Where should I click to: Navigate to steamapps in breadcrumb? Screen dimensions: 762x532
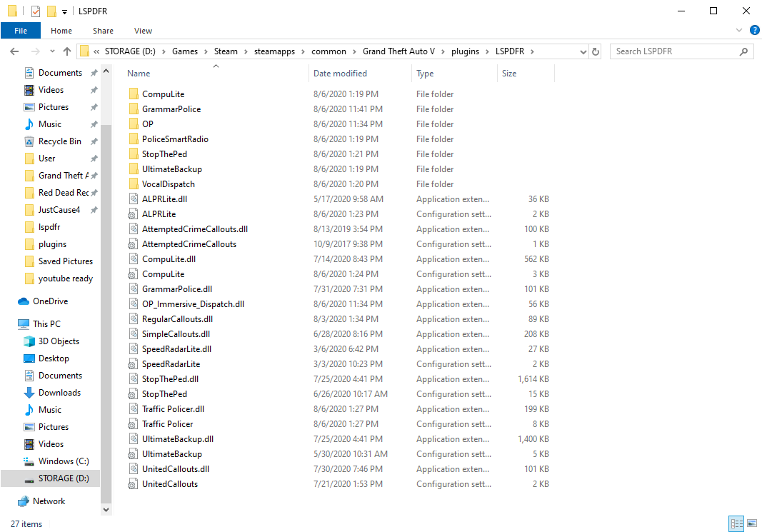[274, 51]
